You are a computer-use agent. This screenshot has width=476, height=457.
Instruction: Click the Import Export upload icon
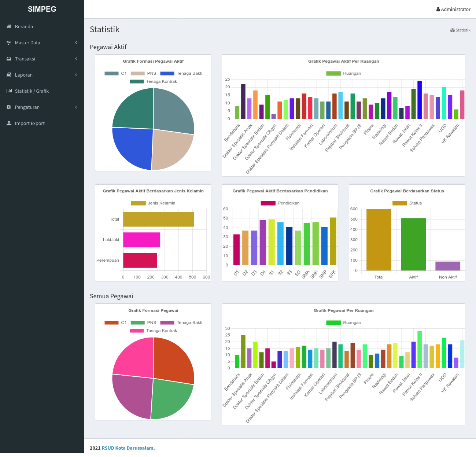9,123
